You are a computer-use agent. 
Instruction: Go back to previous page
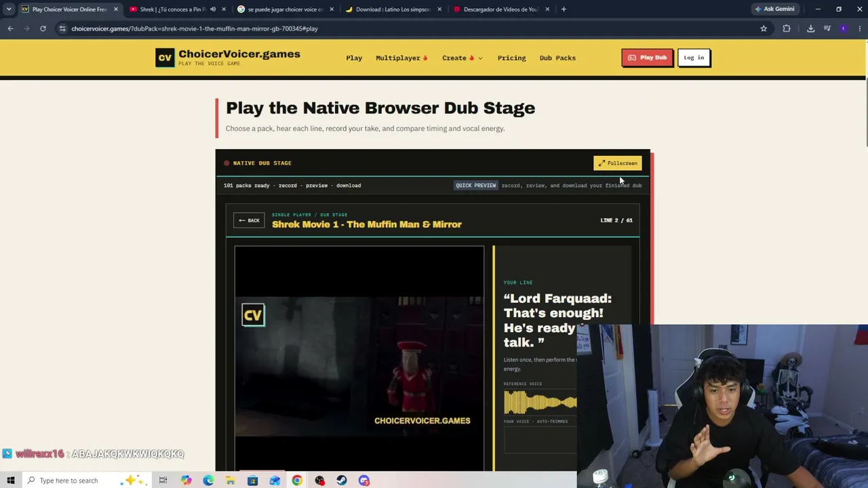coord(10,28)
